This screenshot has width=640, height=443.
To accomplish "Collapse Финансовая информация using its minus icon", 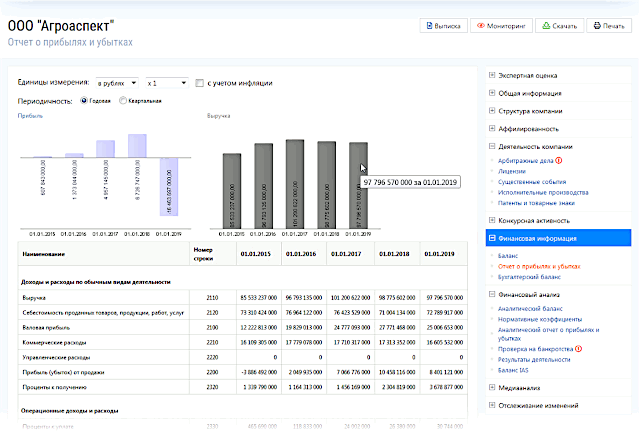I will point(492,239).
